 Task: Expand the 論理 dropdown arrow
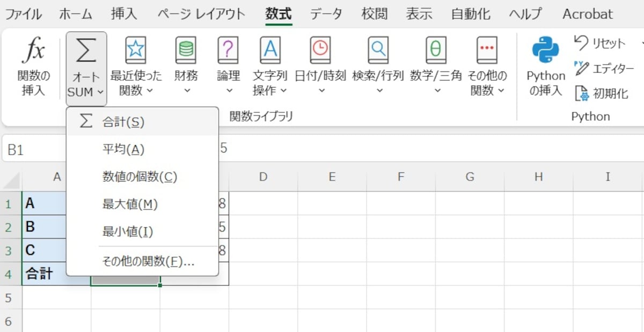point(228,90)
